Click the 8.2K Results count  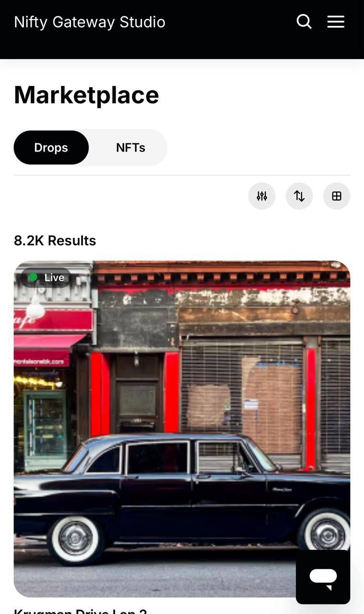click(55, 240)
